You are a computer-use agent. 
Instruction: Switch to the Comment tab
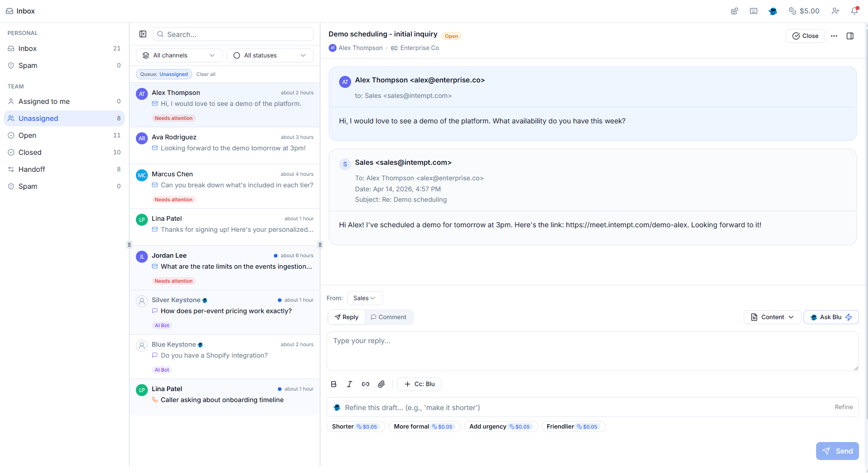389,317
